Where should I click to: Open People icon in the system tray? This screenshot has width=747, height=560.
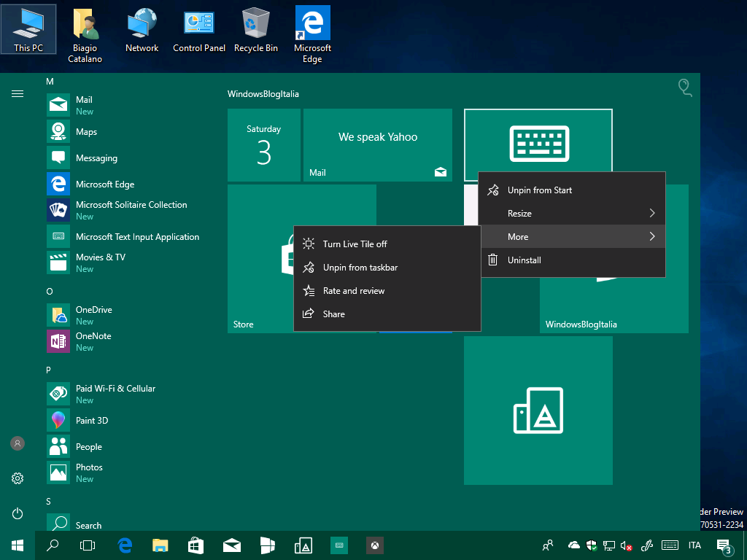548,545
